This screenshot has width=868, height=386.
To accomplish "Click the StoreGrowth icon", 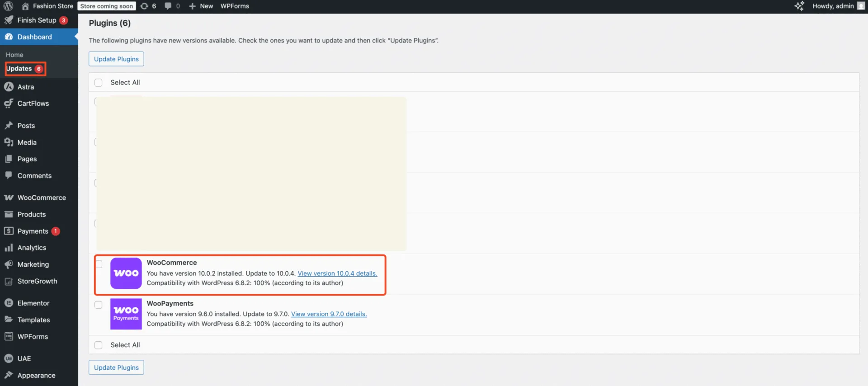I will (x=9, y=281).
